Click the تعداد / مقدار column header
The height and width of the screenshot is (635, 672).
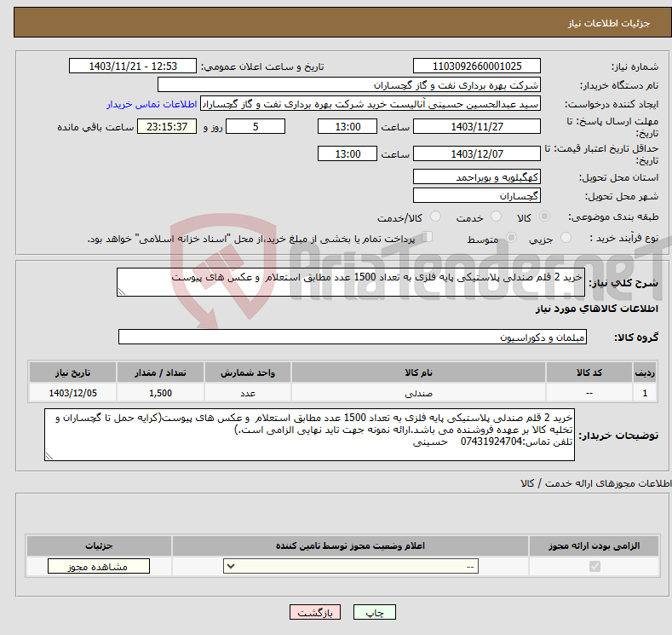tap(160, 372)
